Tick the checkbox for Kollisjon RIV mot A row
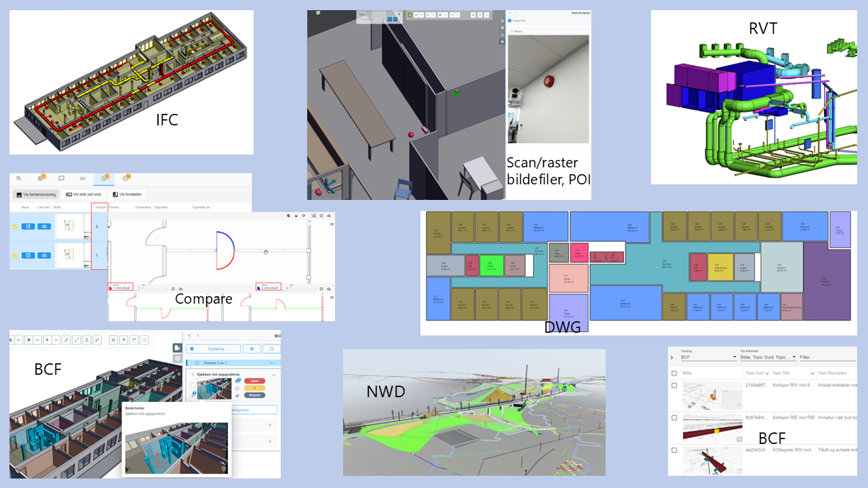Viewport: 868px width, 488px height. (x=674, y=386)
